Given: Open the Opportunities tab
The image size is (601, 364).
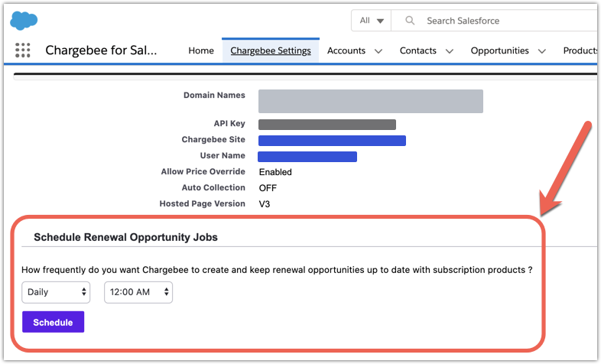Looking at the screenshot, I should pos(499,50).
